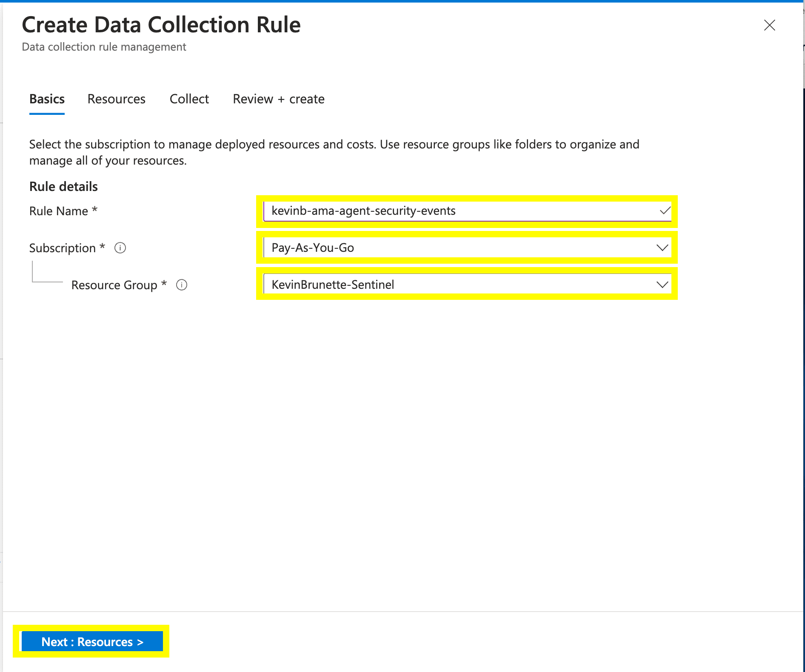Click the Resource Group field label
The height and width of the screenshot is (672, 805).
[x=114, y=285]
